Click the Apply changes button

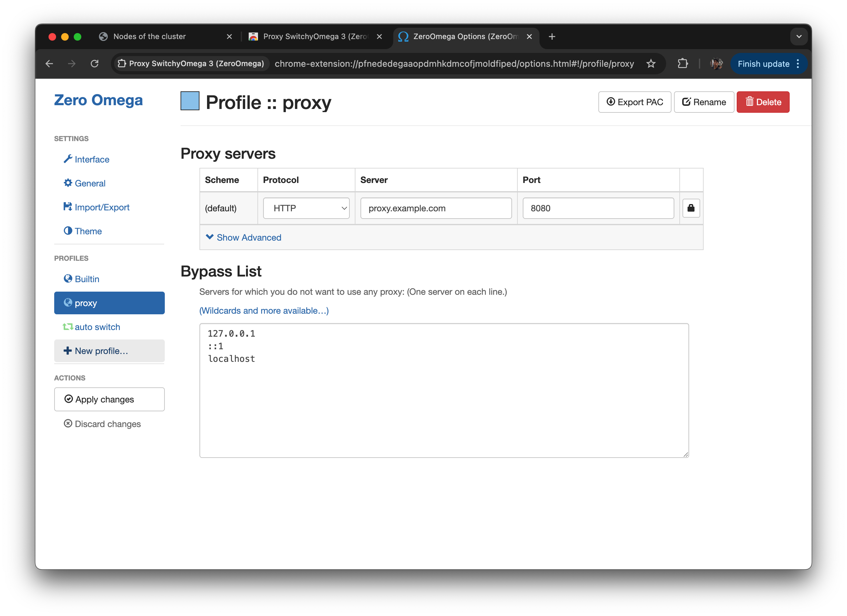(x=109, y=399)
